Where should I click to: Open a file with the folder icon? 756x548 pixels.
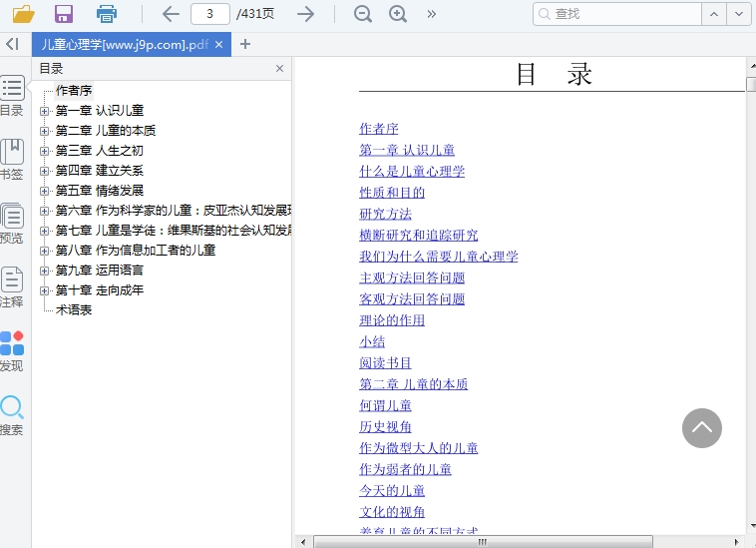click(x=23, y=14)
